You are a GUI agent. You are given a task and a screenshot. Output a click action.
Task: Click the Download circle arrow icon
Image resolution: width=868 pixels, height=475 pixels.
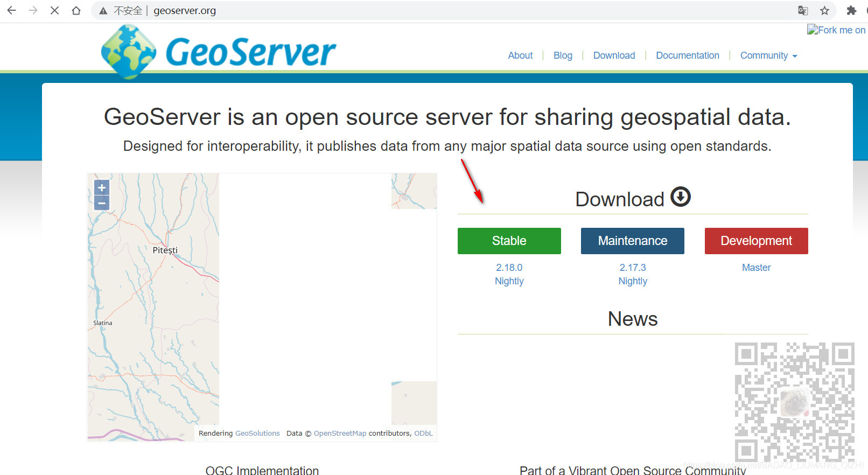point(681,197)
